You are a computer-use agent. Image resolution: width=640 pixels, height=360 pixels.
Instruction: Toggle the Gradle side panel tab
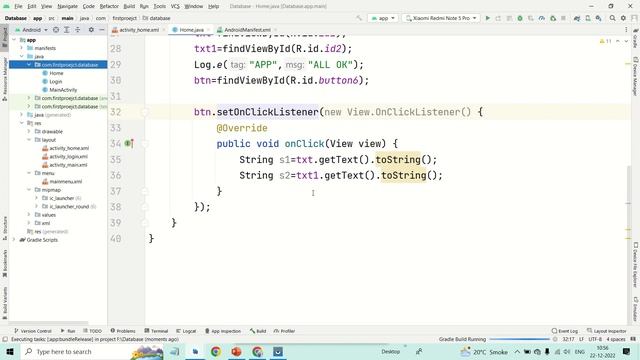pyautogui.click(x=635, y=38)
